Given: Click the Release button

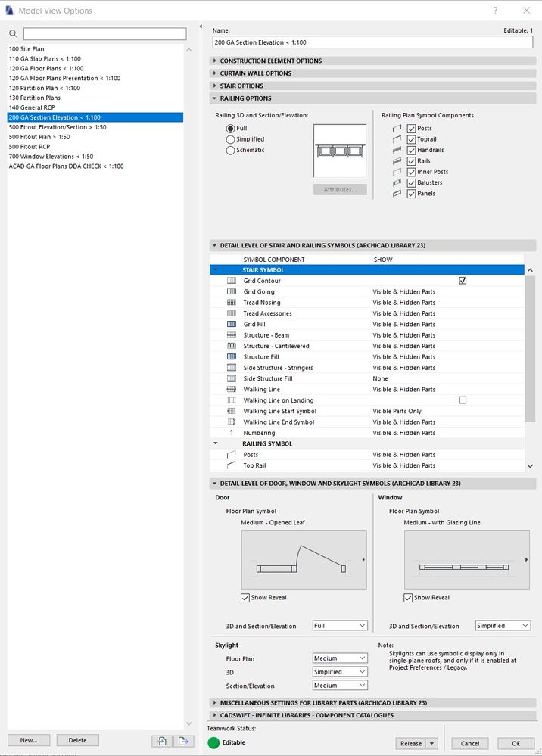Looking at the screenshot, I should tap(411, 743).
